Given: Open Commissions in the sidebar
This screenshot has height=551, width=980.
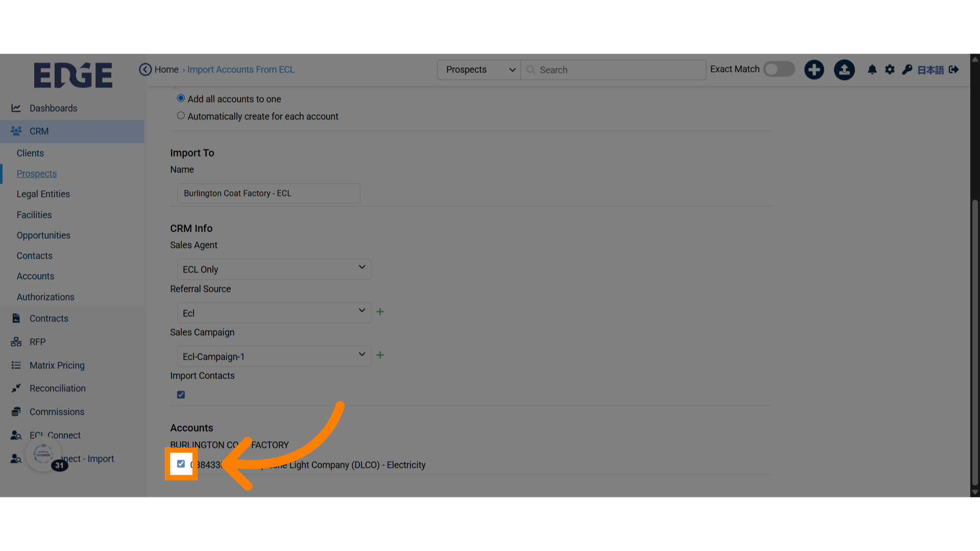Looking at the screenshot, I should [57, 412].
